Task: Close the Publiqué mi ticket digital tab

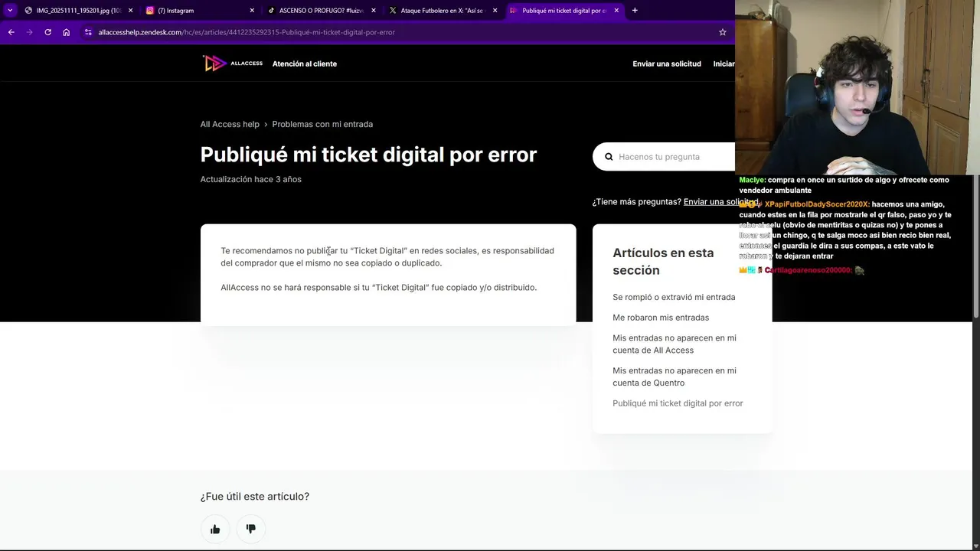Action: tap(616, 11)
